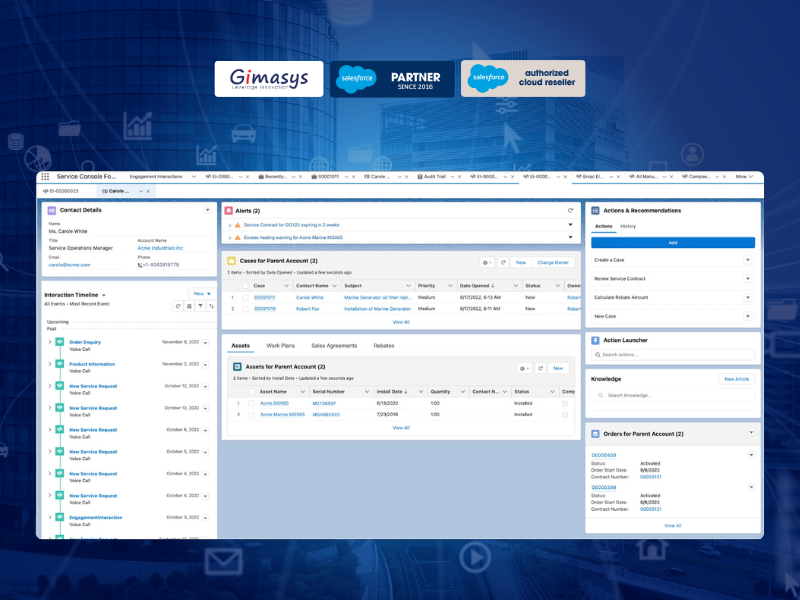The width and height of the screenshot is (800, 600).
Task: Toggle Comp checkbox for Acme DG900
Action: 565,404
